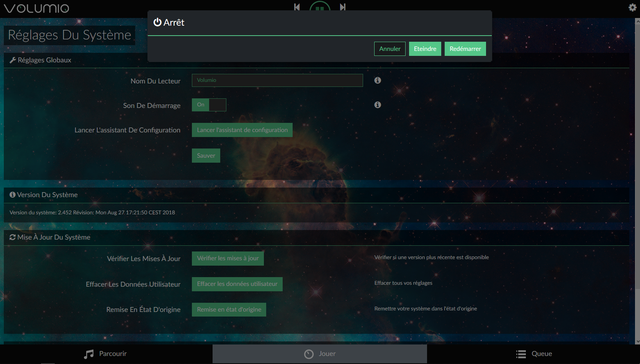
Task: Click the previous track icon
Action: [297, 7]
